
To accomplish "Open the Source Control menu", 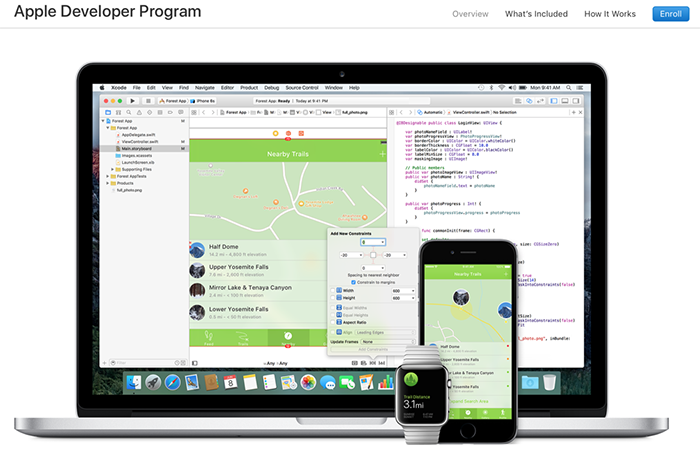I will coord(302,88).
